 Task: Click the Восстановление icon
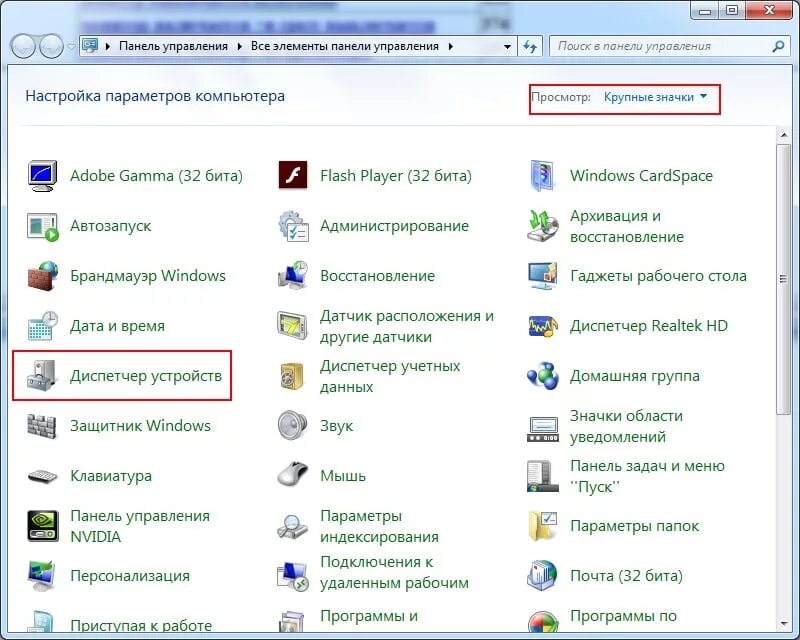pos(293,275)
